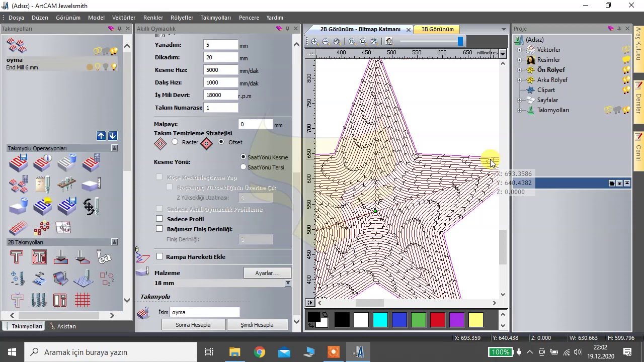Screen dimensions: 644x362
Task: Click the Sonra Hesapla button
Action: [193, 325]
